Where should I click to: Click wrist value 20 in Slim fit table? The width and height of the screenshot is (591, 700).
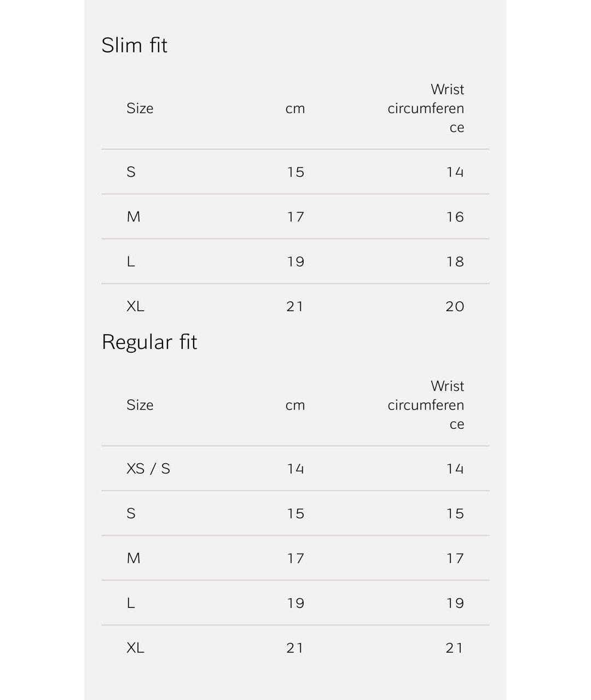point(455,306)
